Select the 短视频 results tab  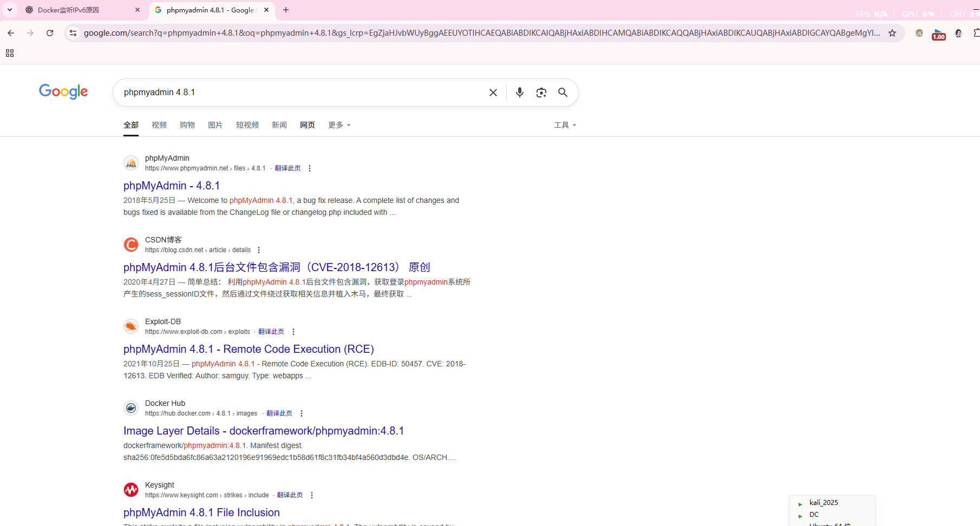(x=247, y=125)
